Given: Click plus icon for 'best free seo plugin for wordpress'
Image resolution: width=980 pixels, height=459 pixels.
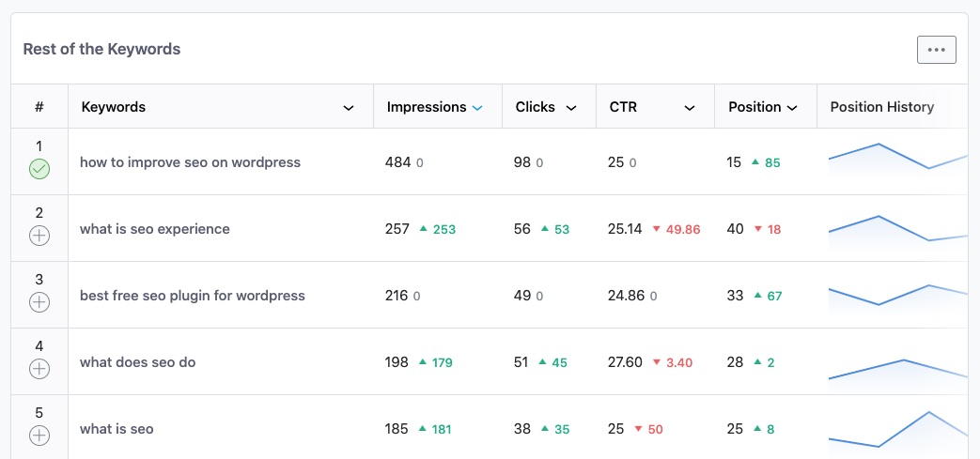Looking at the screenshot, I should coord(39,302).
